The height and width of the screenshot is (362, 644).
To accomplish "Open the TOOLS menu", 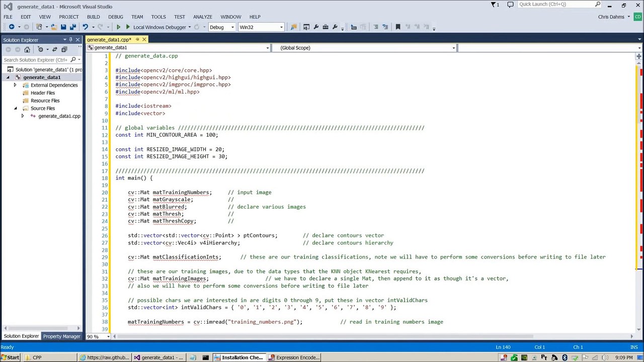I will [x=158, y=17].
